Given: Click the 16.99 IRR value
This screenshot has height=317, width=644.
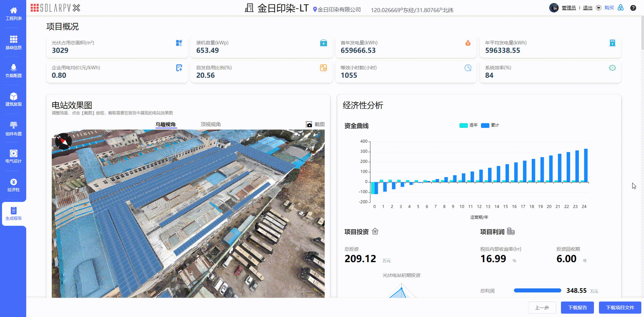Looking at the screenshot, I should coord(493,258).
